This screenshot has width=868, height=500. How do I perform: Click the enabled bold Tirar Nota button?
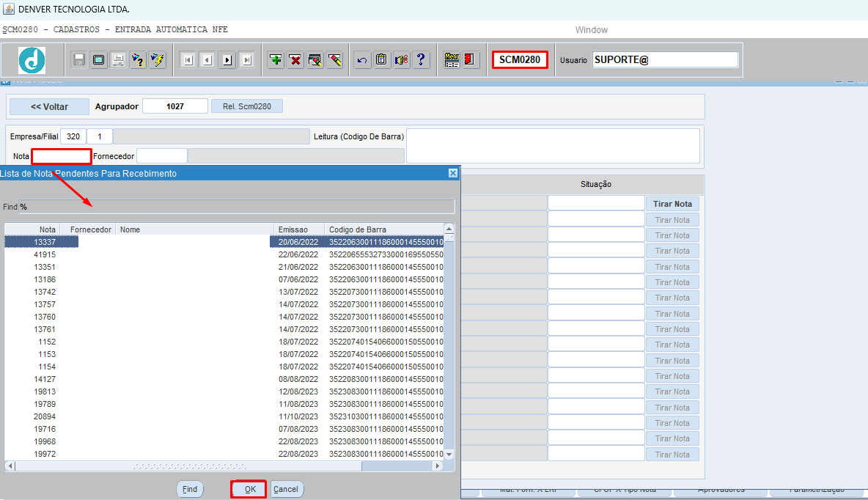pyautogui.click(x=672, y=204)
